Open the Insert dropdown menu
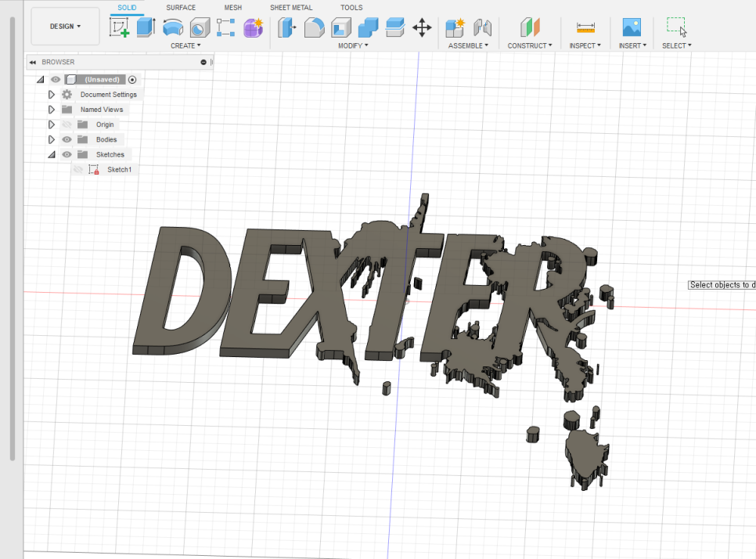 click(x=632, y=46)
